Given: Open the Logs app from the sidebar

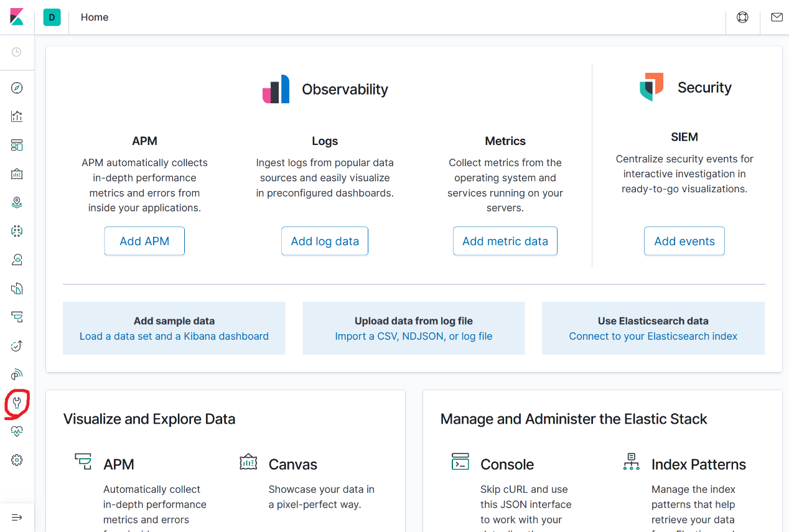Looking at the screenshot, I should [x=17, y=288].
